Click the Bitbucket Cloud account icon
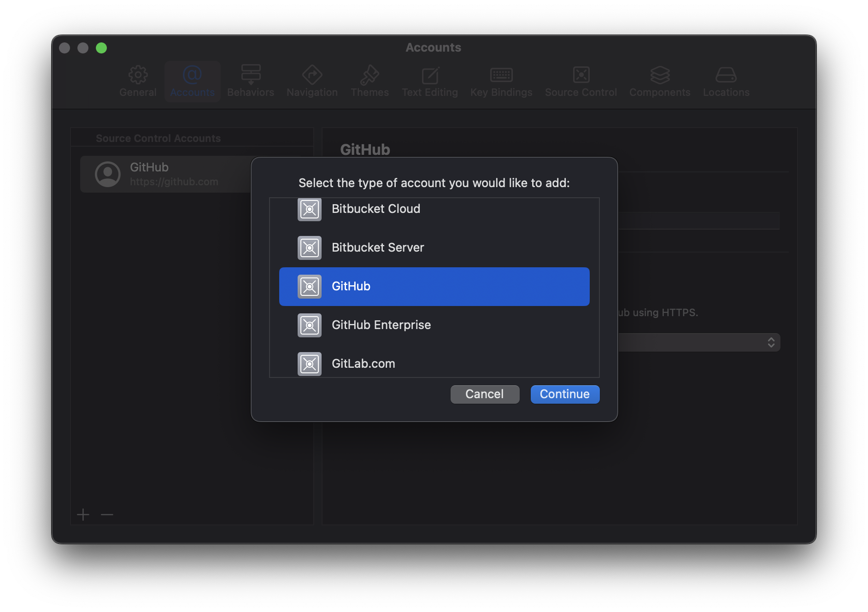This screenshot has height=612, width=868. tap(310, 209)
